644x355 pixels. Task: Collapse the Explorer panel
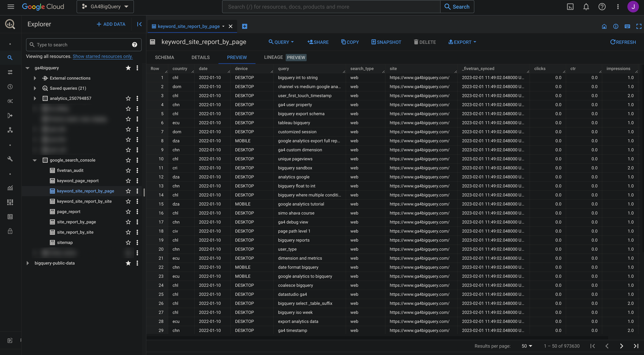[139, 24]
